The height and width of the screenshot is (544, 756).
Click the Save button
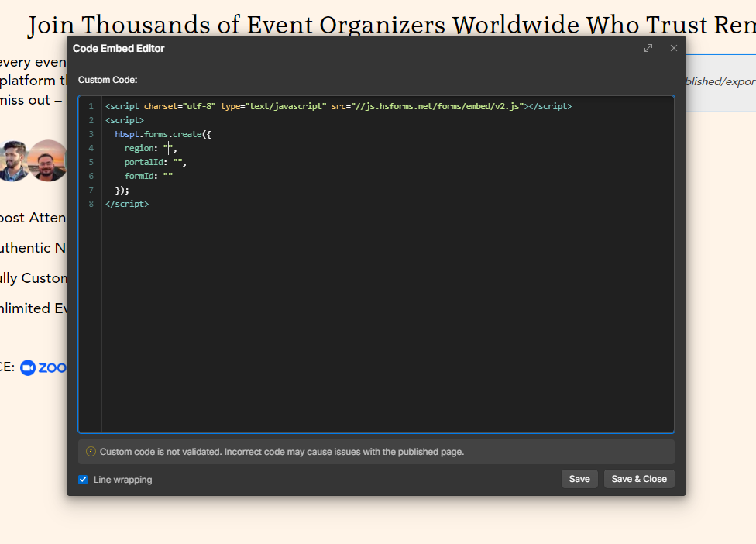point(579,479)
